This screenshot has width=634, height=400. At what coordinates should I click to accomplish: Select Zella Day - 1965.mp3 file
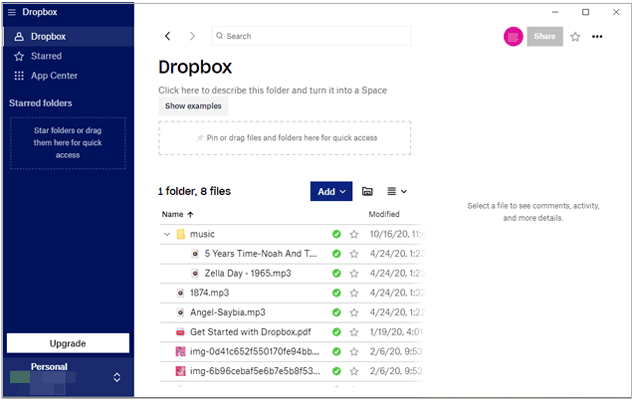(x=291, y=273)
